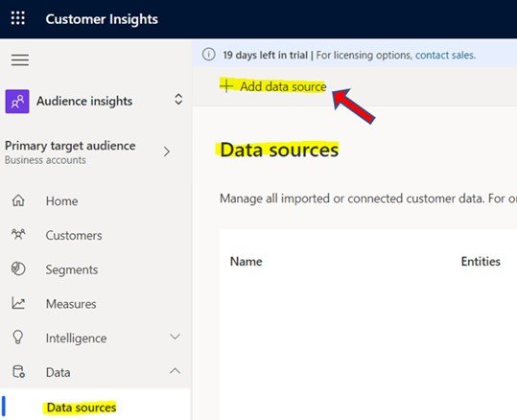517x420 pixels.
Task: Select Intelligence menu label
Action: pos(76,338)
